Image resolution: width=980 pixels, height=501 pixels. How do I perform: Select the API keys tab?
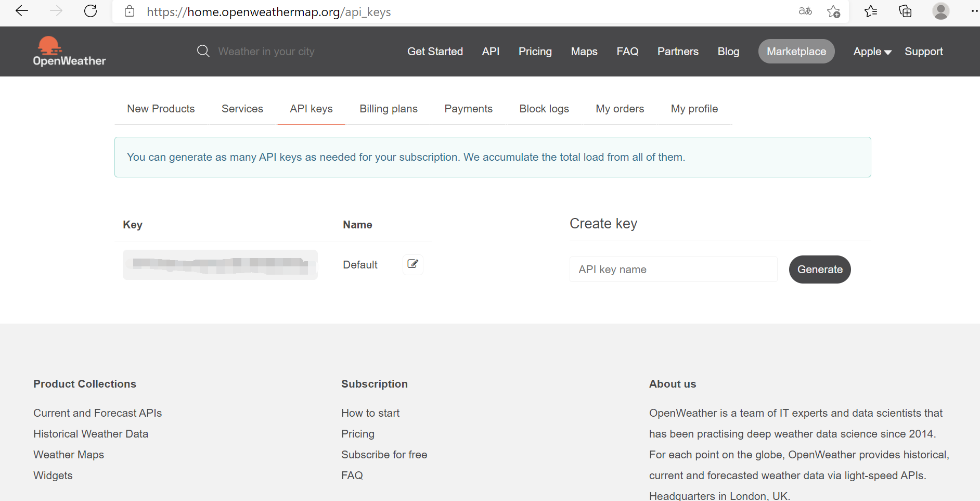(x=311, y=109)
